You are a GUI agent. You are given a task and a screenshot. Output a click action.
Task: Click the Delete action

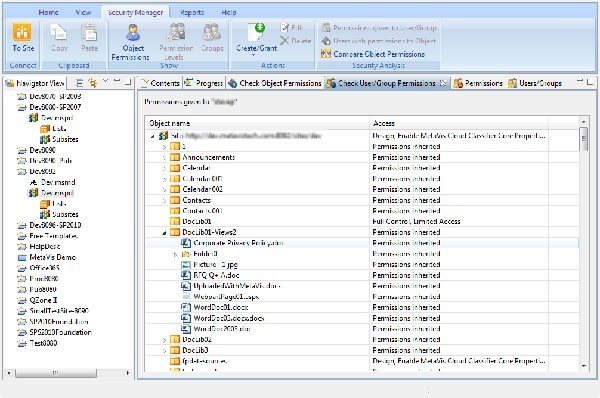[x=295, y=41]
